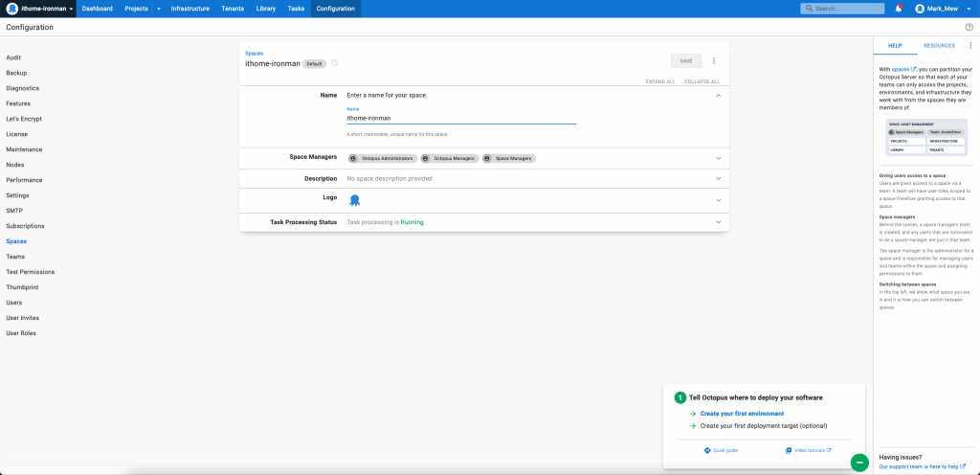Open the help question mark icon in the Configuration header

969,27
